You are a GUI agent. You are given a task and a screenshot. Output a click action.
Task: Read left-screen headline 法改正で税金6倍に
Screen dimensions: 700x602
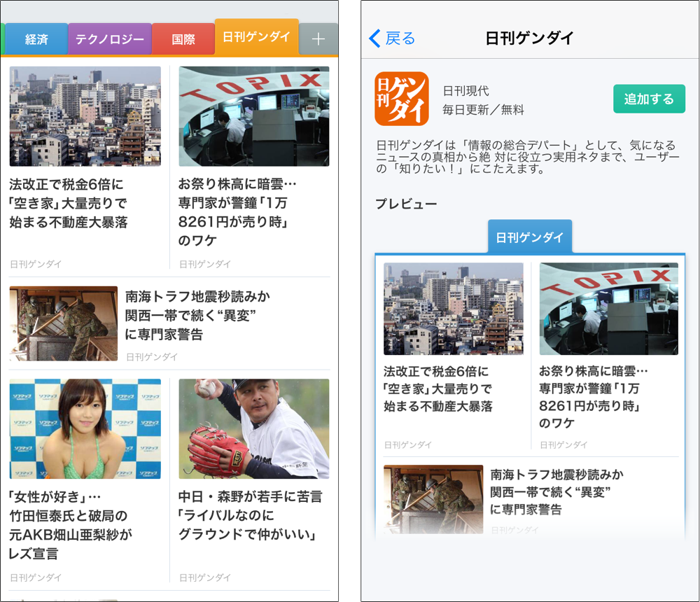[x=69, y=203]
